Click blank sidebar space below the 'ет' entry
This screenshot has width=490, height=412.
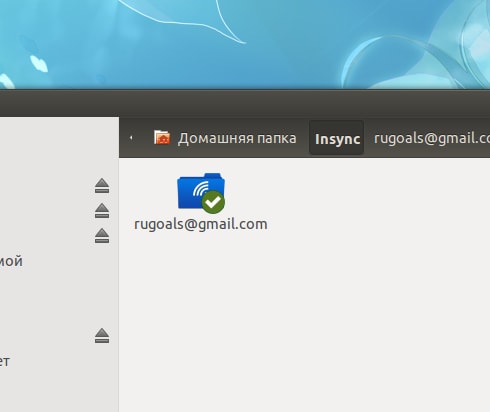pos(57,390)
